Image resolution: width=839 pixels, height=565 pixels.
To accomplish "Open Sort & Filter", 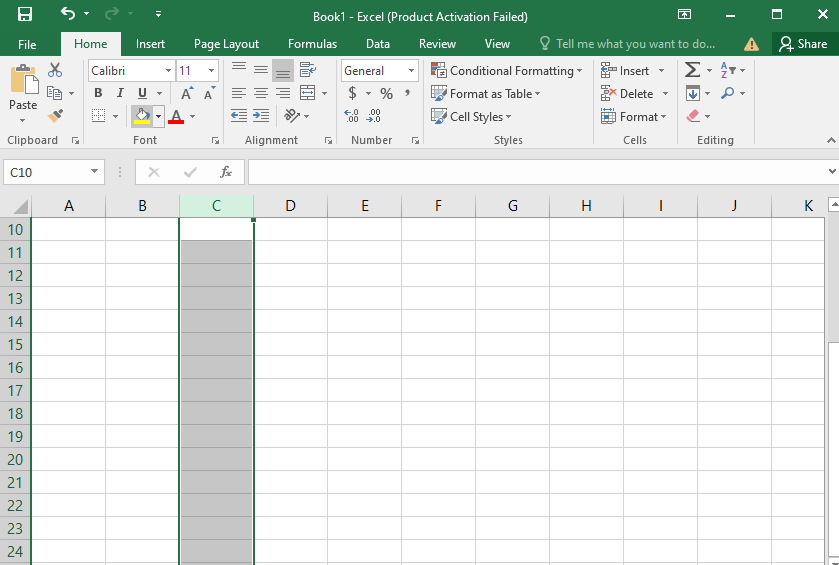I will coord(733,70).
